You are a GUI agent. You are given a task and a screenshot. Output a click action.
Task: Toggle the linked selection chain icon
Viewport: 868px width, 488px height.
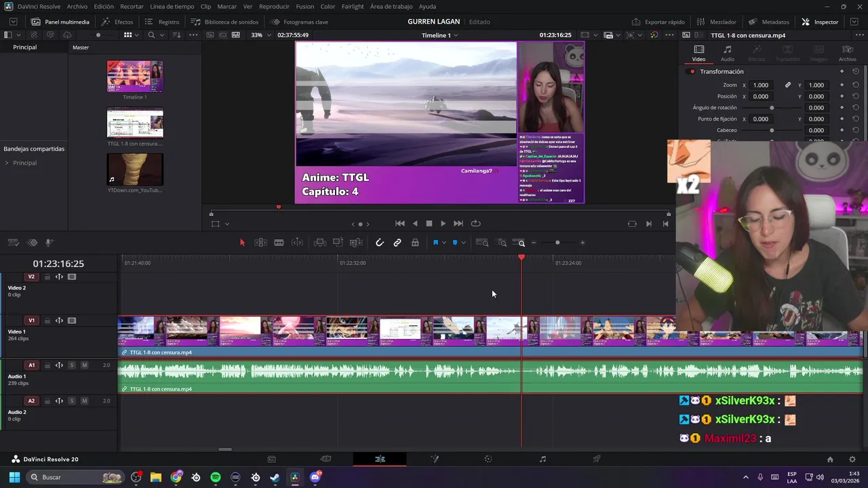coord(397,243)
